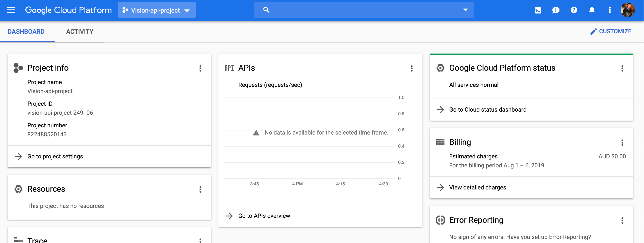Click the Billing credit card icon
The height and width of the screenshot is (243, 644).
tap(440, 142)
